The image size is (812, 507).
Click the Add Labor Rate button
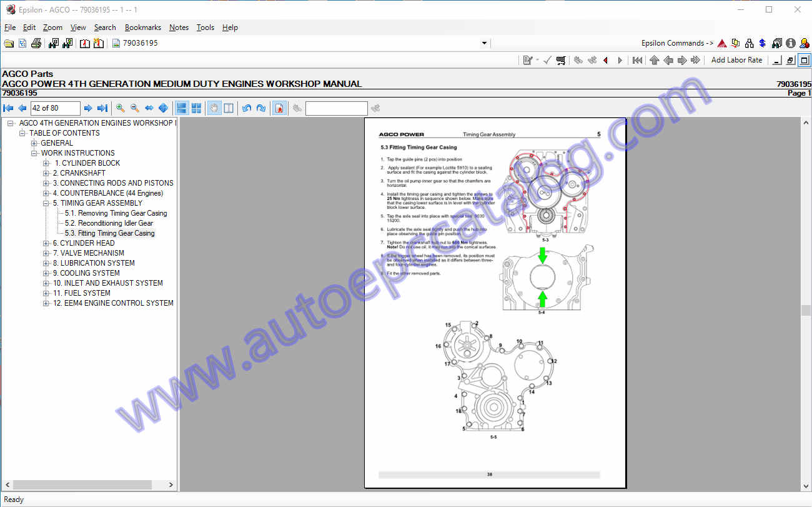tap(736, 60)
